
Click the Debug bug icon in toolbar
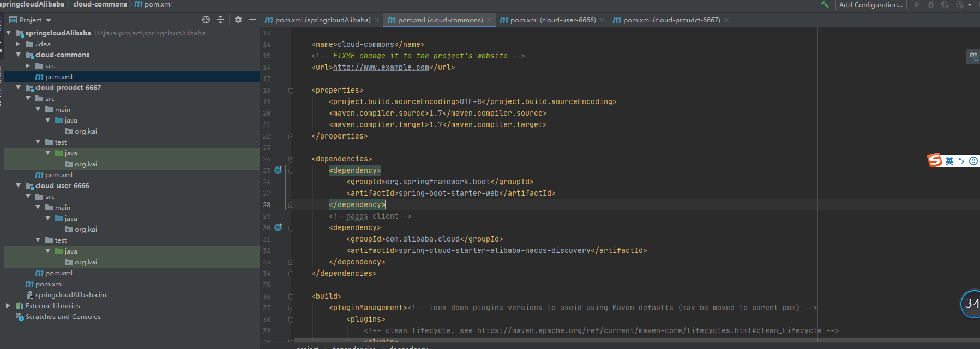tap(931, 4)
